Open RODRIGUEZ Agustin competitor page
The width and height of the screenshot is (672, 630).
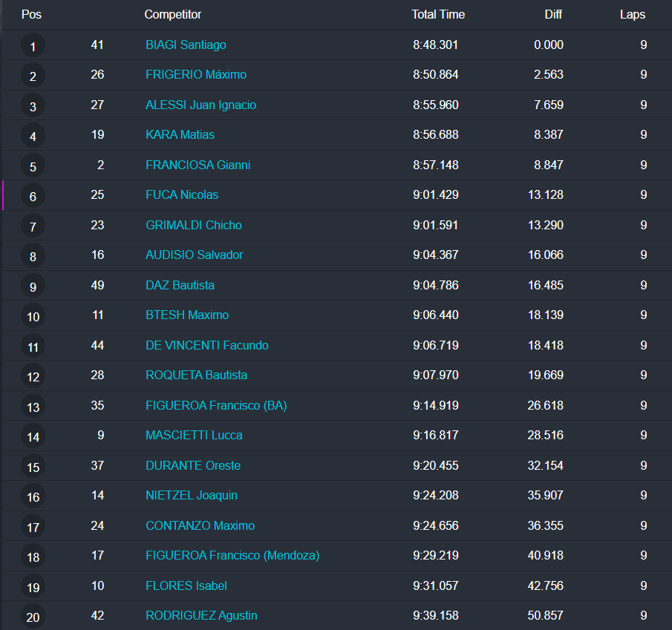pos(201,615)
